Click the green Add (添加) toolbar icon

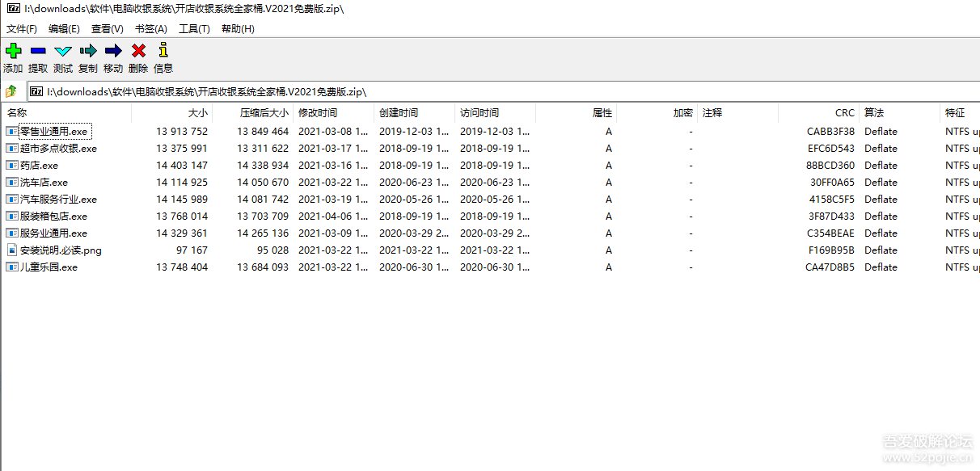(13, 51)
